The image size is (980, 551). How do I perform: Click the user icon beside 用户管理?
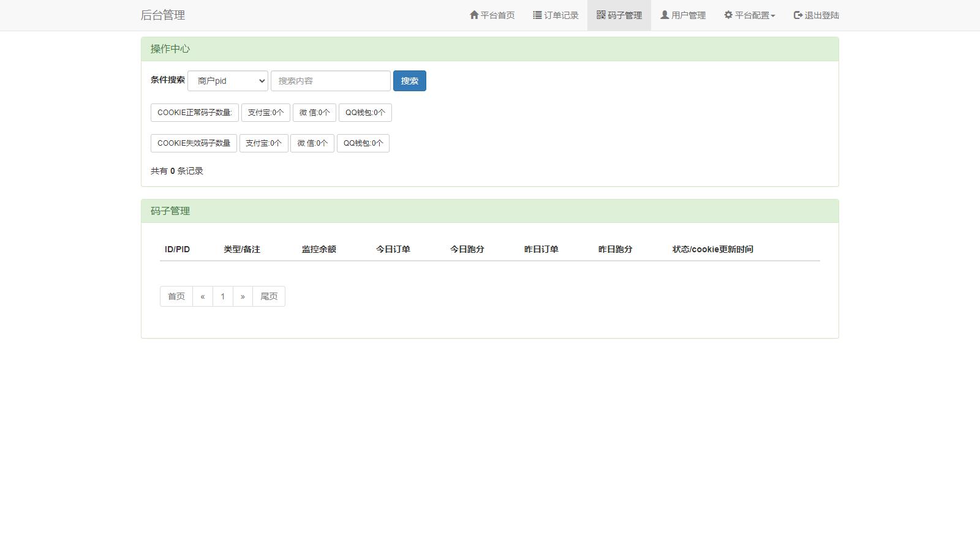665,15
